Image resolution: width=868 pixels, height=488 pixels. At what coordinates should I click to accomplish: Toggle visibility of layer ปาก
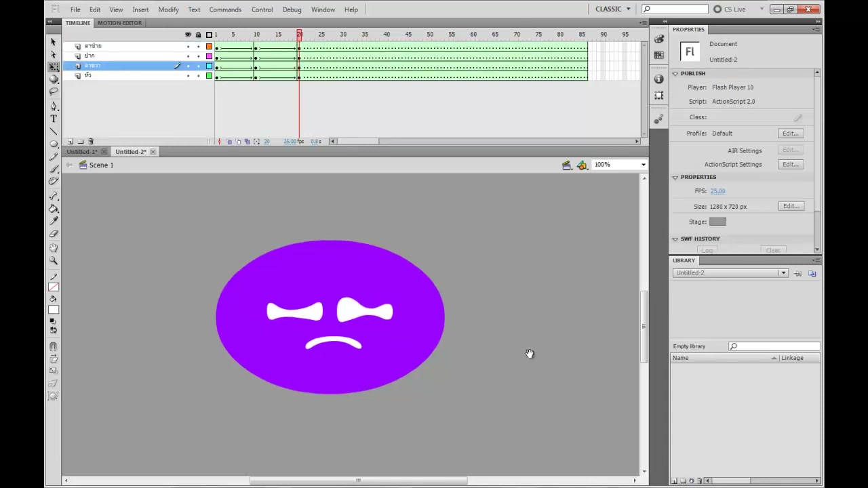tap(189, 56)
